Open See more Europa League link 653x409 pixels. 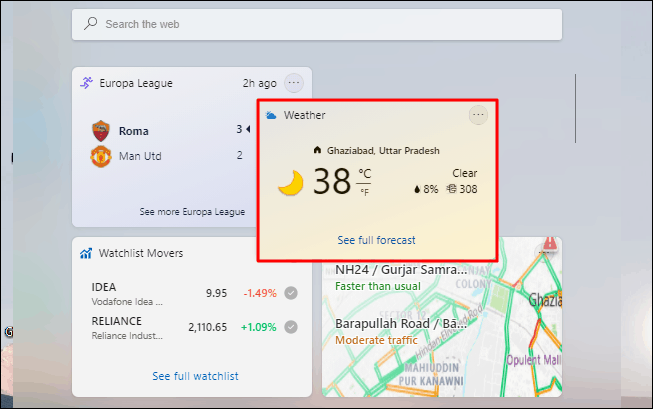tap(192, 212)
